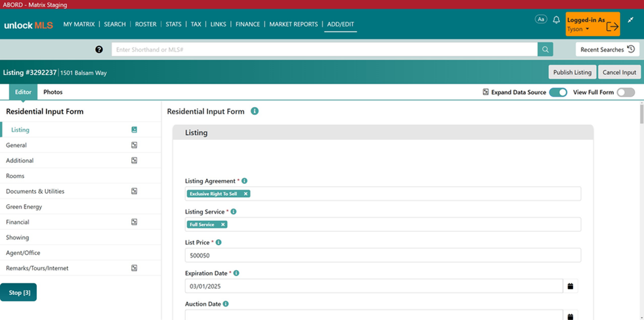Image resolution: width=644 pixels, height=320 pixels.
Task: Open the Listing Agreement selection field
Action: pyautogui.click(x=383, y=194)
